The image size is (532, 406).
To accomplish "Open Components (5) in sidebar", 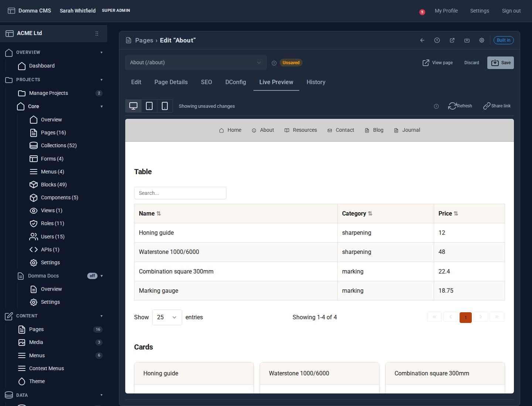I will (59, 197).
